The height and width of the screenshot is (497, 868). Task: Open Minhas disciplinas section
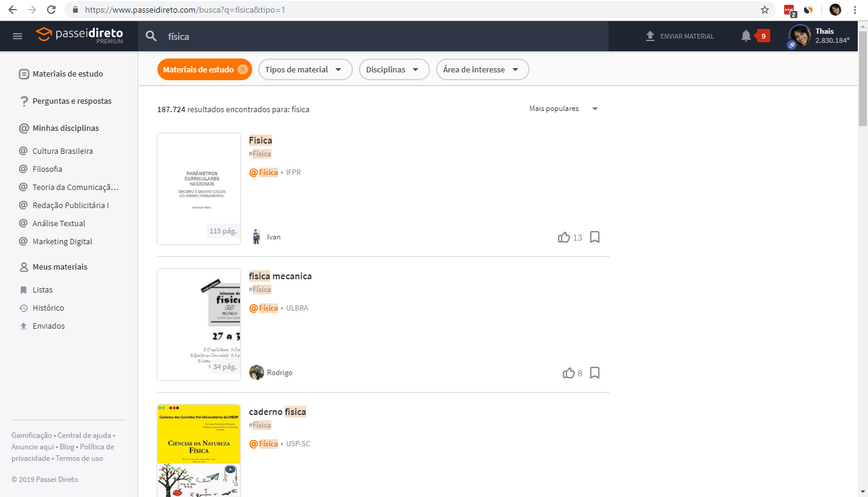click(66, 128)
